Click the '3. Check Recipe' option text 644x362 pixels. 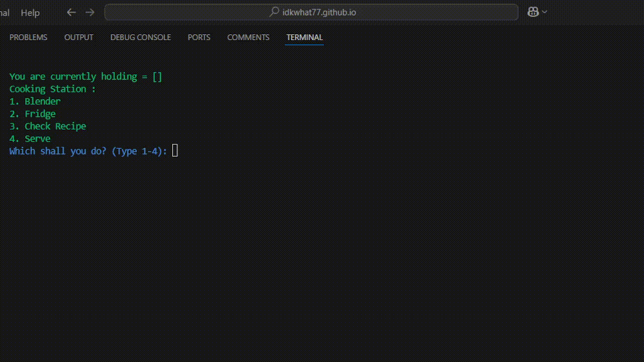(48, 126)
